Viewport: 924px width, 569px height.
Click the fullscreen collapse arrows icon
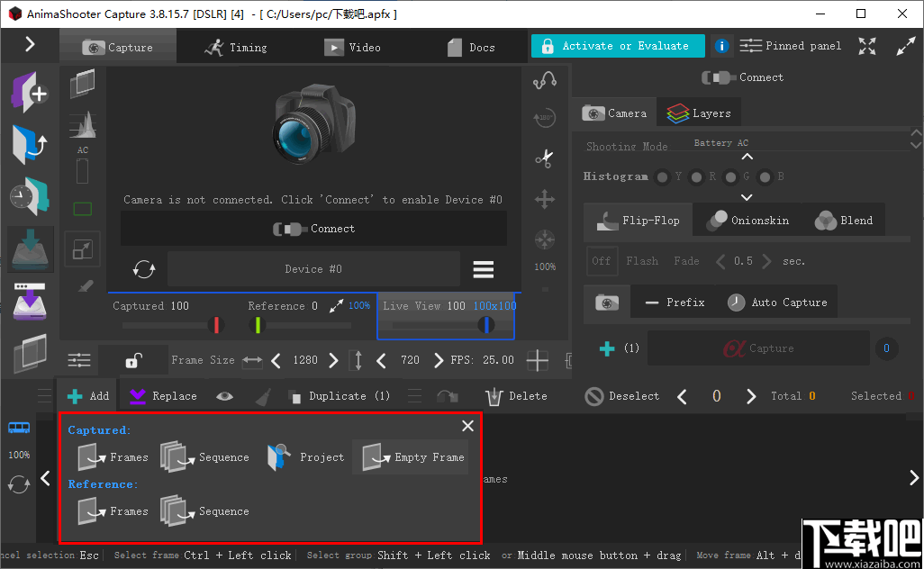[867, 46]
